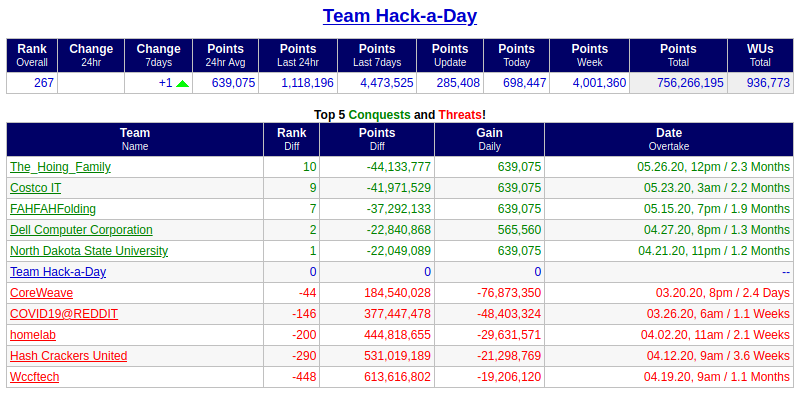
Task: Click the green up arrow beside +1
Action: [x=182, y=84]
